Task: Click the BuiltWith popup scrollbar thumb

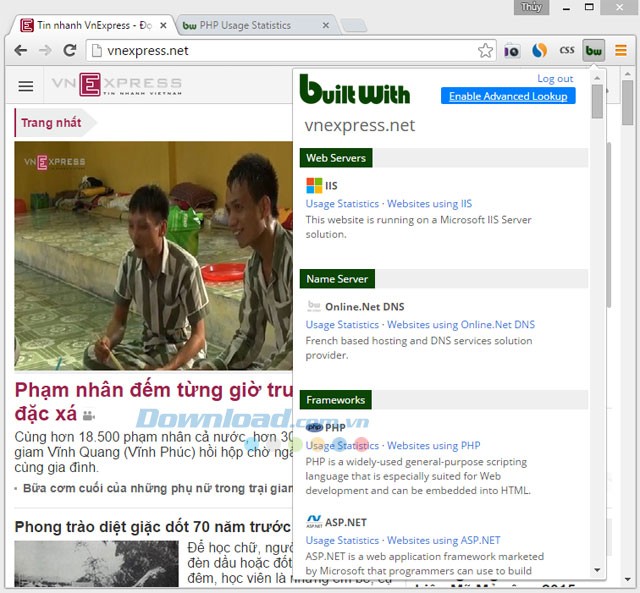Action: pyautogui.click(x=597, y=102)
